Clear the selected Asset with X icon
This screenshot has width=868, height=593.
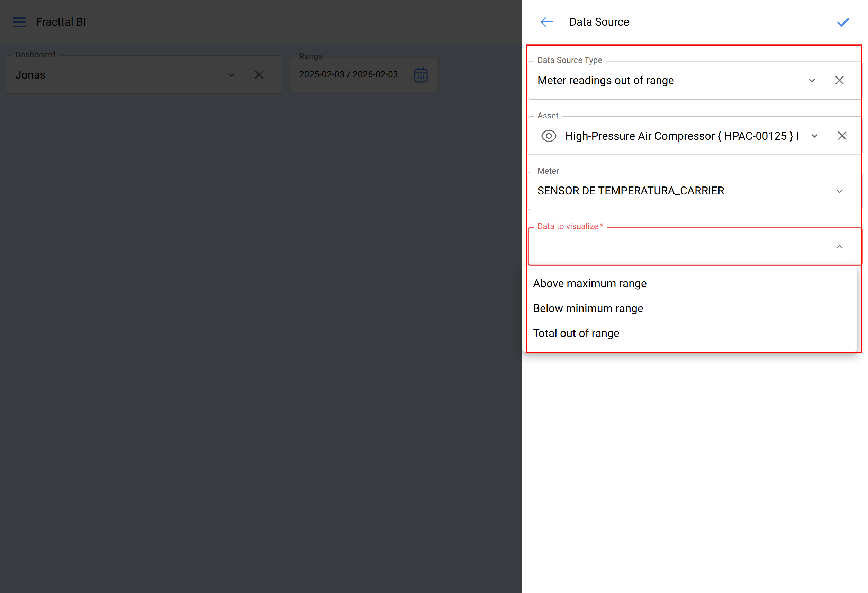click(842, 136)
